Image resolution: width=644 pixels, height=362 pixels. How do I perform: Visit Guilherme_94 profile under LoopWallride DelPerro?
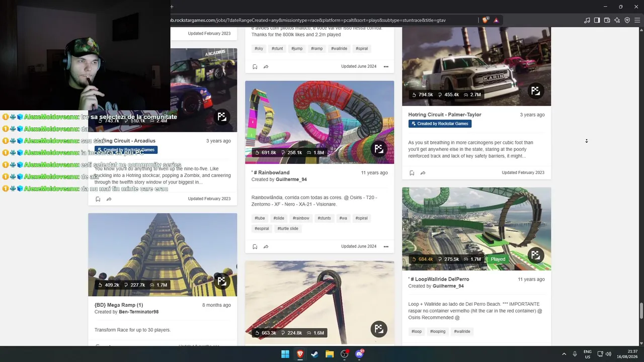point(448,286)
